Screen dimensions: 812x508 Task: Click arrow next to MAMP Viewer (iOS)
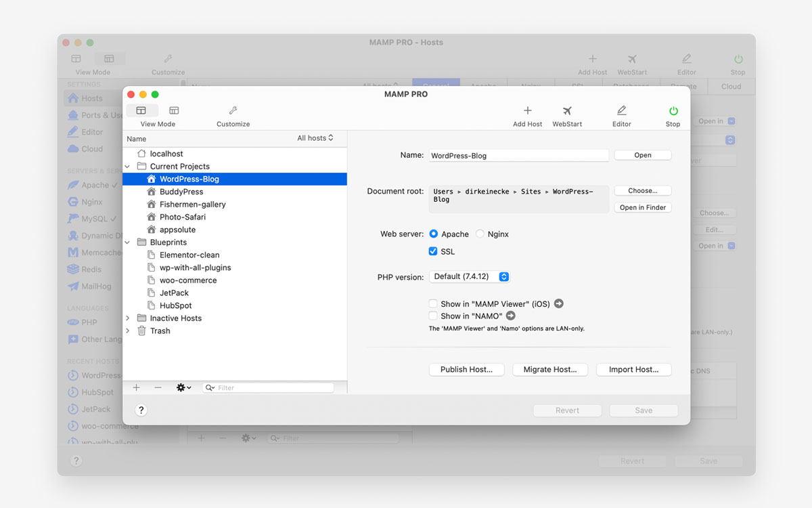click(x=559, y=303)
